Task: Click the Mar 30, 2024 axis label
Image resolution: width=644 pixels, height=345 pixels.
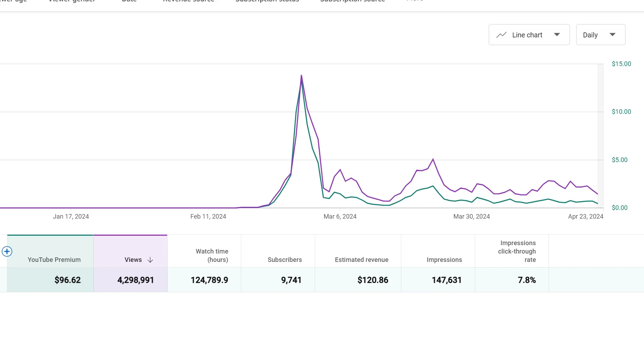Action: [471, 216]
